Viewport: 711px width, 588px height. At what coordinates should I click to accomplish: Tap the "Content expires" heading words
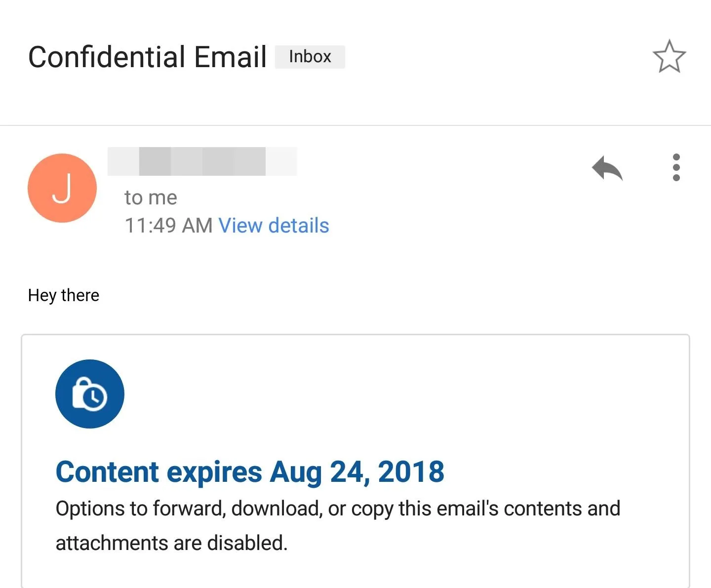click(159, 472)
